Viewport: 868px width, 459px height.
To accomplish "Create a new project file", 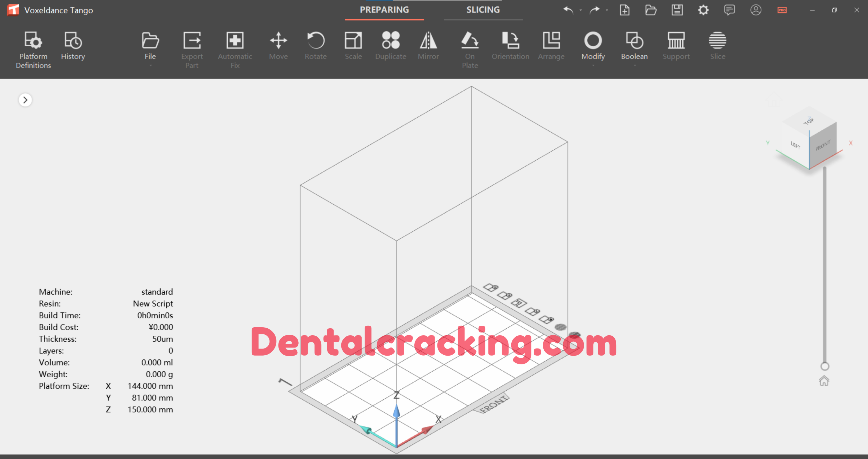I will 625,10.
